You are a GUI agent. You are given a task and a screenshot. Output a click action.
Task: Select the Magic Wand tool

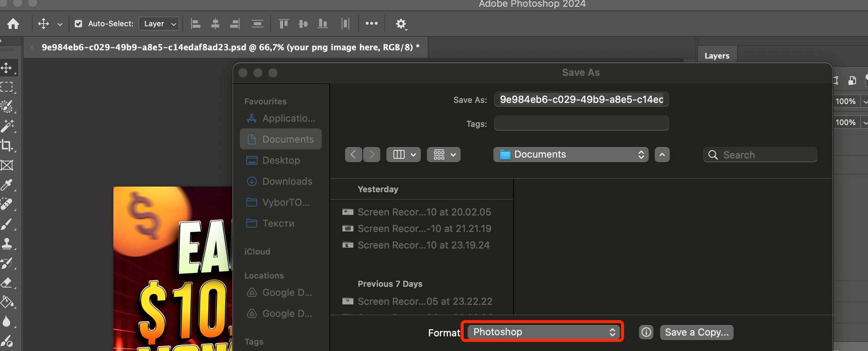pyautogui.click(x=7, y=126)
